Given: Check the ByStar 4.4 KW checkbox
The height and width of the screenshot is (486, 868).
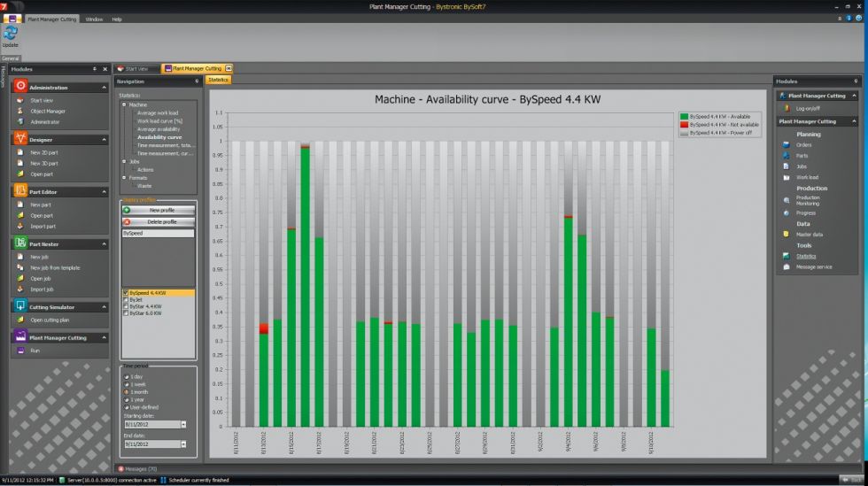Looking at the screenshot, I should click(x=126, y=306).
